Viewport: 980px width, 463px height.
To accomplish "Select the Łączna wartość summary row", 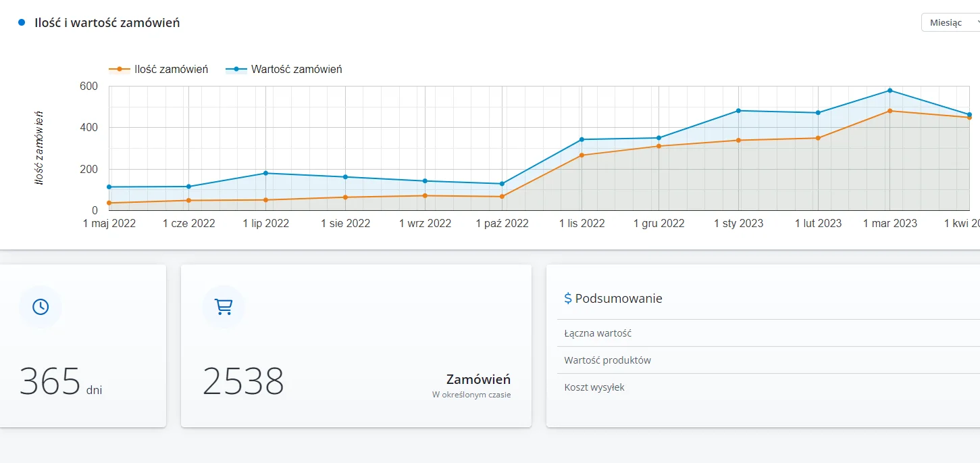I will tap(598, 333).
